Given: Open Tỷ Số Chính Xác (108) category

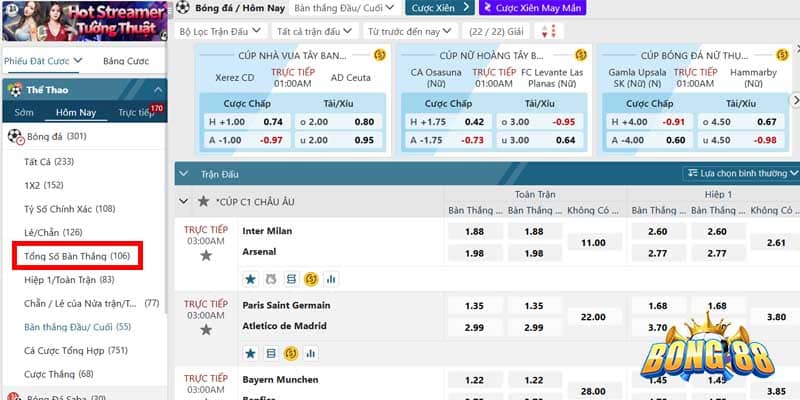Looking at the screenshot, I should tap(70, 209).
